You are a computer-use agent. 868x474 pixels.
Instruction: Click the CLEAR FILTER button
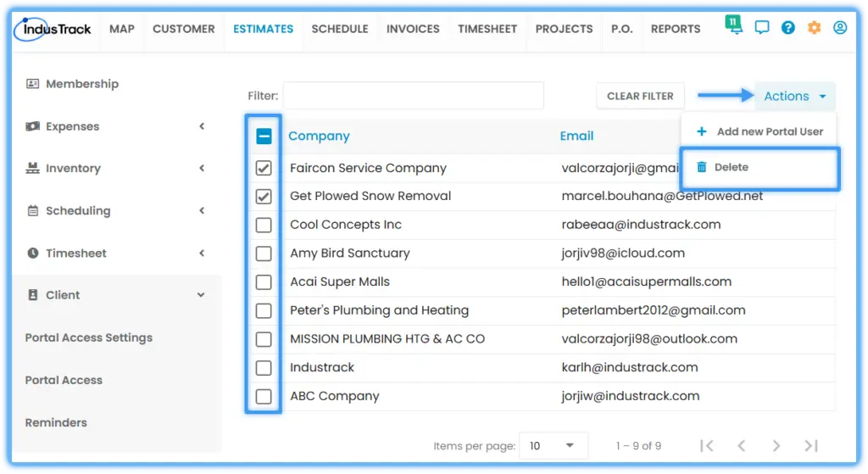point(640,97)
